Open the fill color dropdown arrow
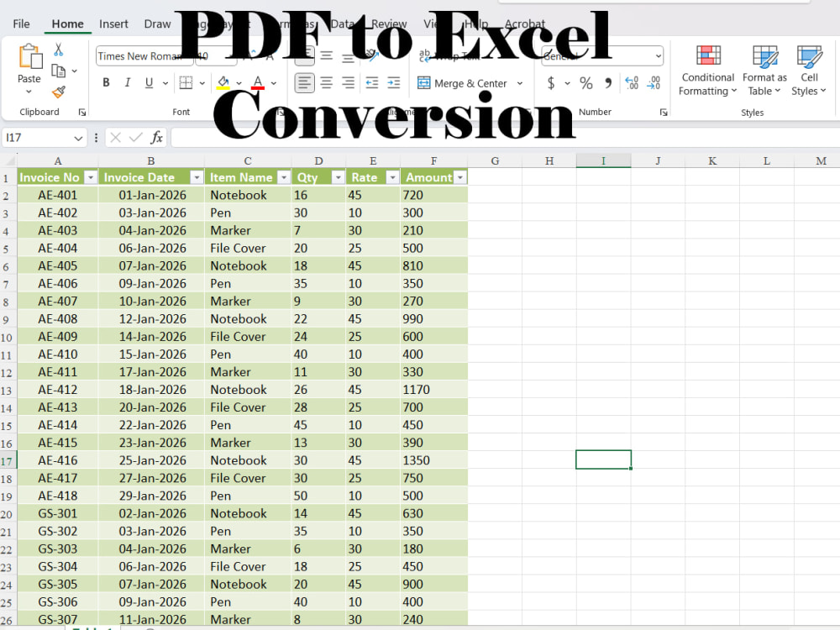Screen dimensions: 840x630 pyautogui.click(x=239, y=83)
